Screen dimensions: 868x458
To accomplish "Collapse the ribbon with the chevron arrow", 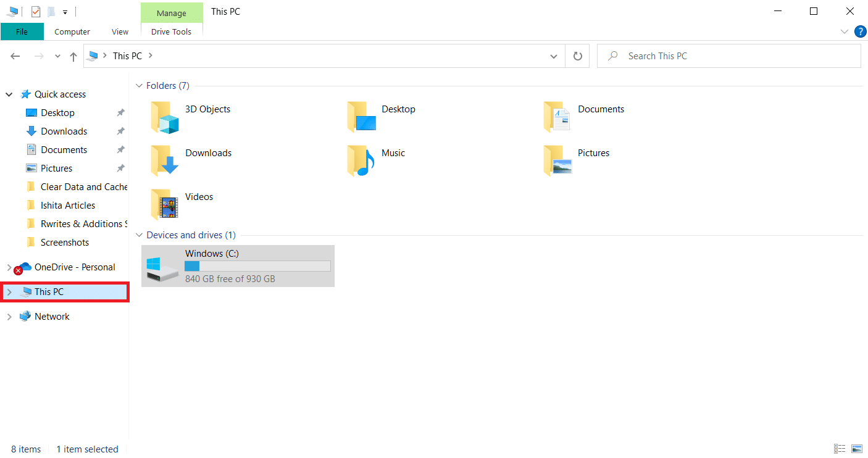I will point(845,31).
